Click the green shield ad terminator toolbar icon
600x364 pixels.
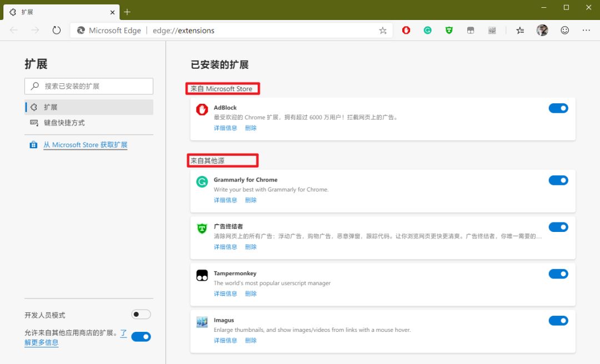click(x=449, y=30)
